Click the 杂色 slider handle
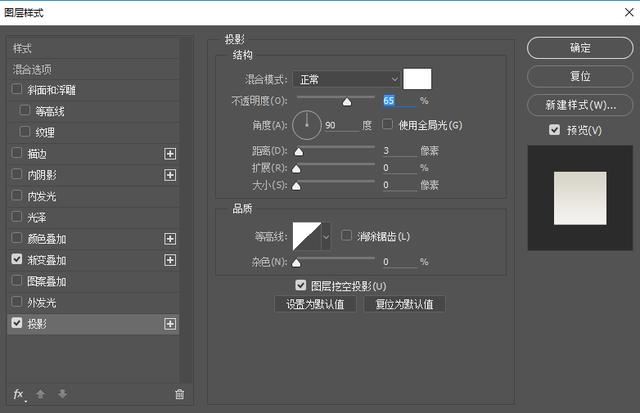 click(297, 263)
